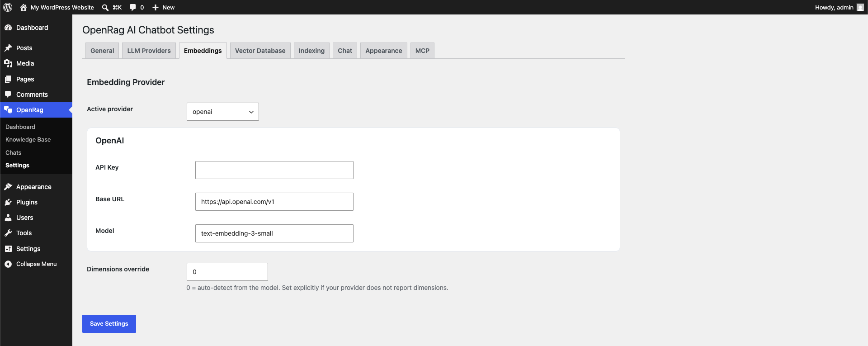Open the Appearance settings tab

[x=384, y=51]
